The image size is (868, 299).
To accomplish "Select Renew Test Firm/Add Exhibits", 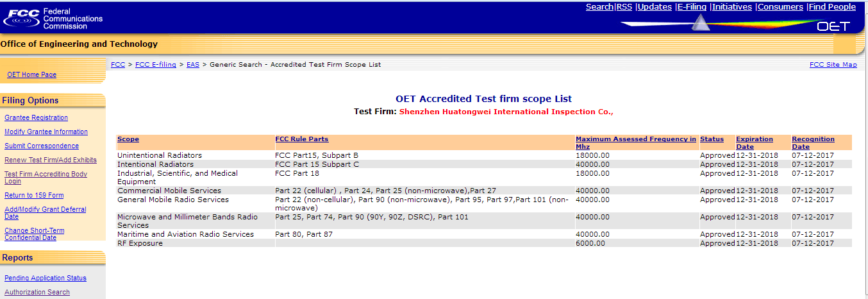I will (x=51, y=160).
